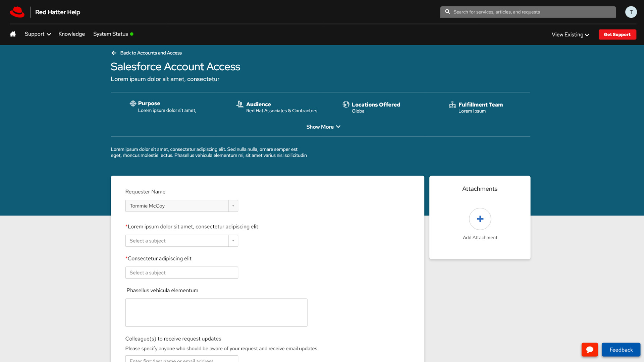
Task: Open the user avatar T menu
Action: (631, 12)
